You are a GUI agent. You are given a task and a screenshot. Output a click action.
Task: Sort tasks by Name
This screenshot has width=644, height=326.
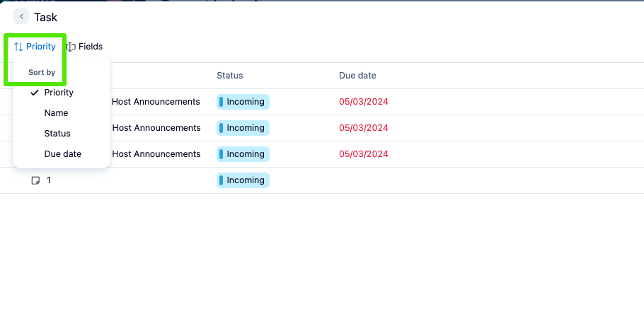[x=56, y=113]
